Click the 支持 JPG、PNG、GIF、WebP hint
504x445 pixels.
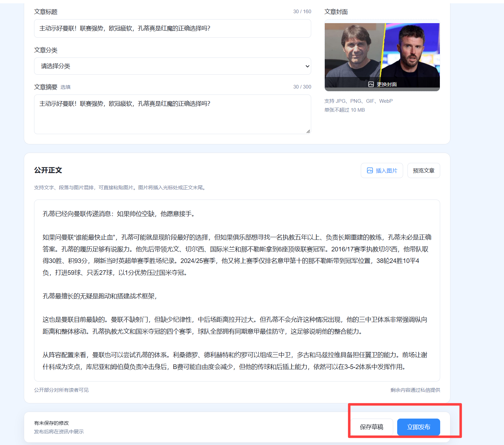(358, 101)
